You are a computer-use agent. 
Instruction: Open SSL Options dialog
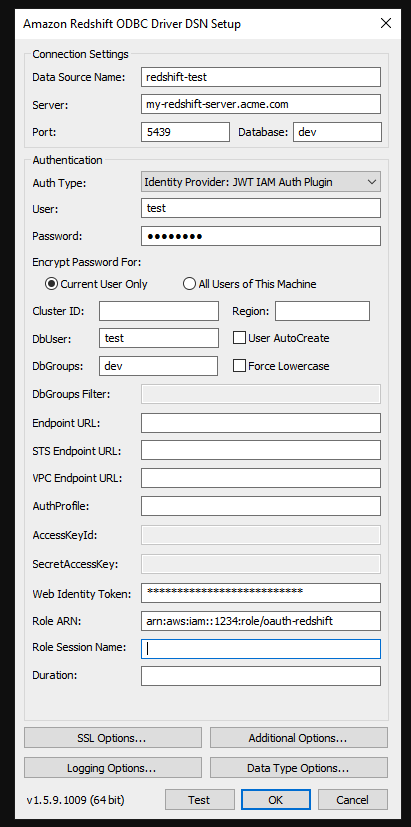[x=113, y=738]
